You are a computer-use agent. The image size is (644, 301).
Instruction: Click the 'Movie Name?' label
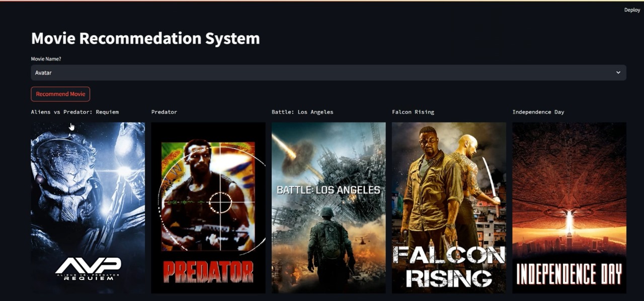click(x=46, y=59)
